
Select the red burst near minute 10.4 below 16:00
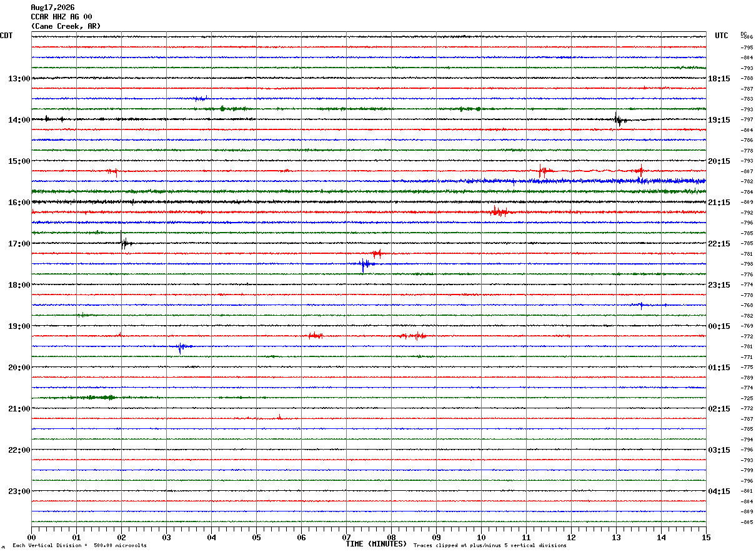pos(498,212)
